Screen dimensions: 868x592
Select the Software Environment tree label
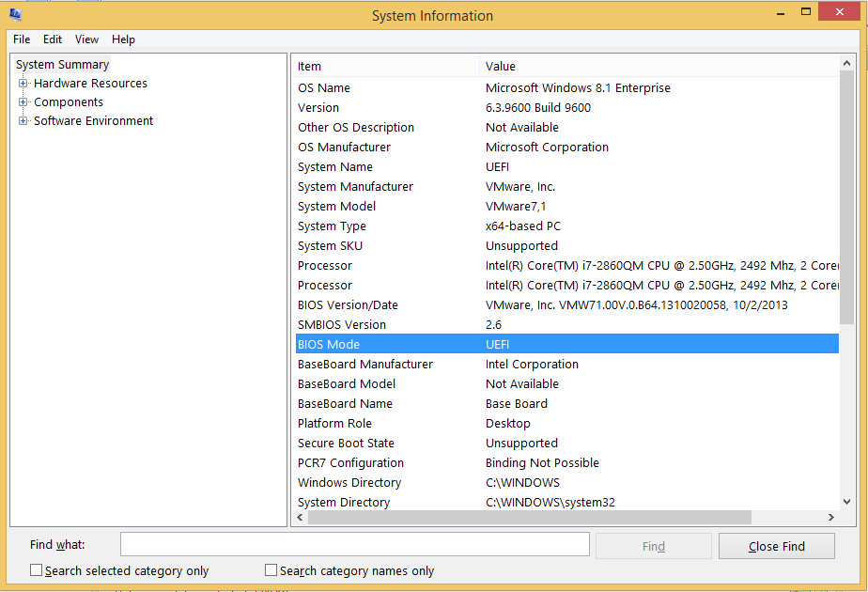[93, 121]
